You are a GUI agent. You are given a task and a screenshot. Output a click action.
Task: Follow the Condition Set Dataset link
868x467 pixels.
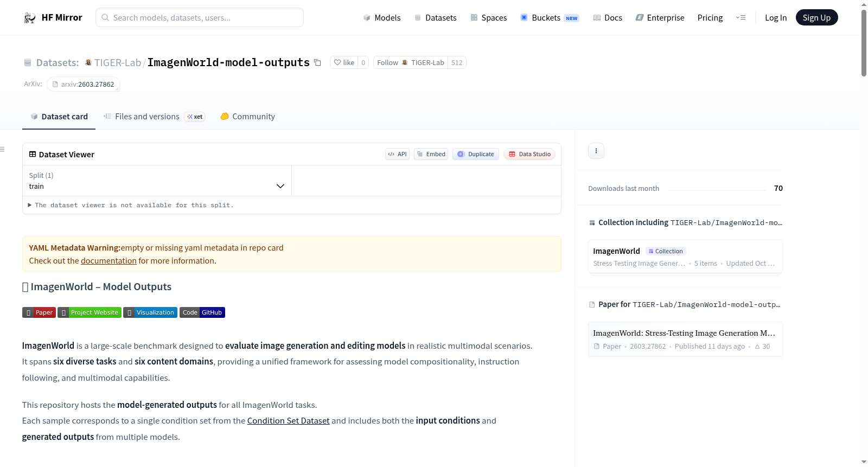(289, 421)
